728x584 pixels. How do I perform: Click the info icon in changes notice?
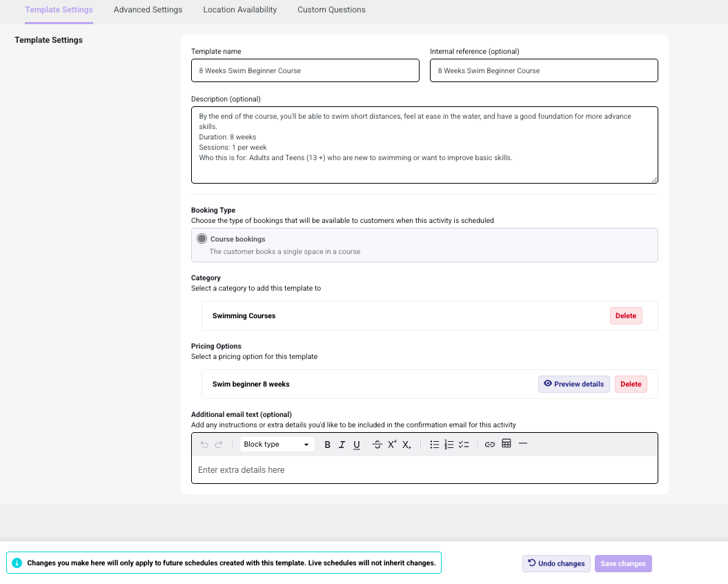(x=17, y=563)
